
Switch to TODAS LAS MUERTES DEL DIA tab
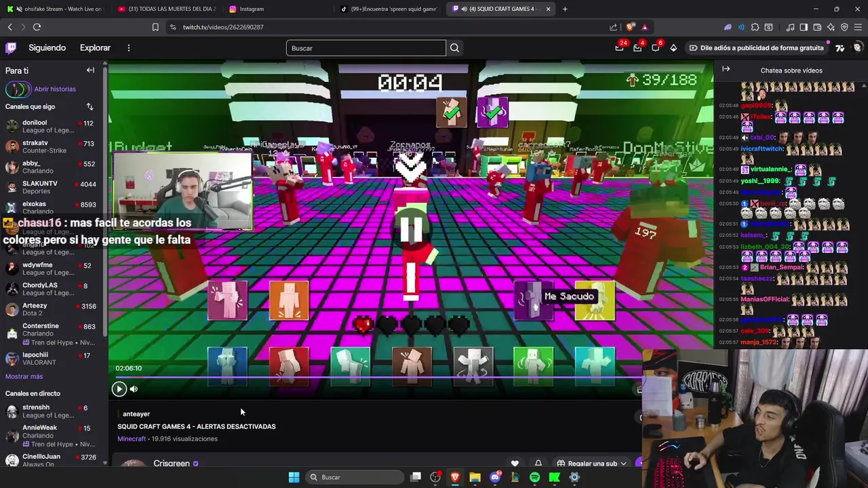tap(166, 9)
